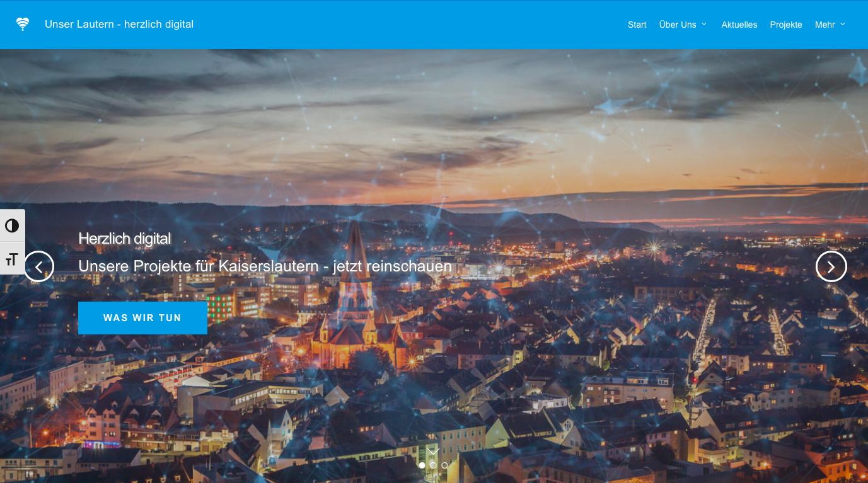Open the Start page in navigation

click(x=637, y=25)
